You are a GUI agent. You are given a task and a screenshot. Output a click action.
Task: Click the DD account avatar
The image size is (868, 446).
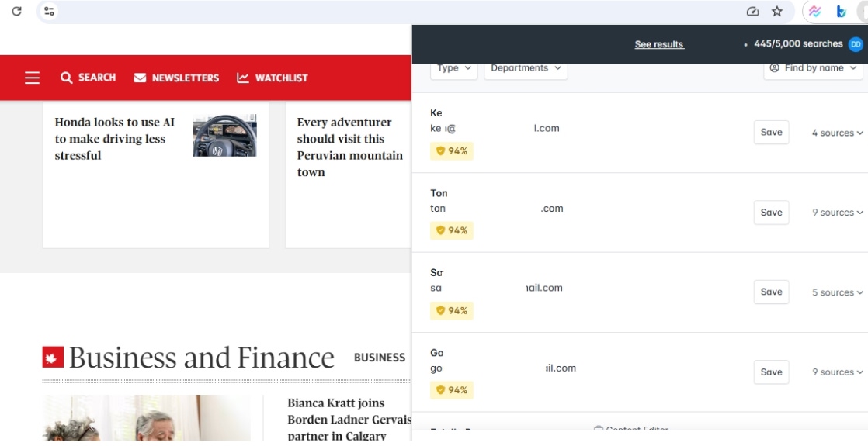[856, 44]
